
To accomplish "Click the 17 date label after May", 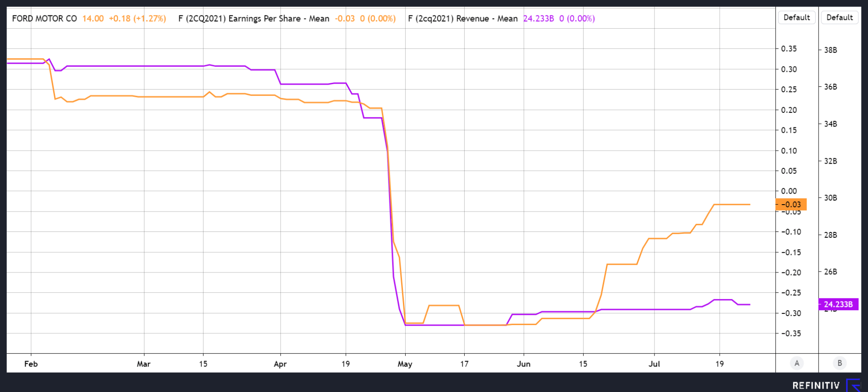I will 464,364.
